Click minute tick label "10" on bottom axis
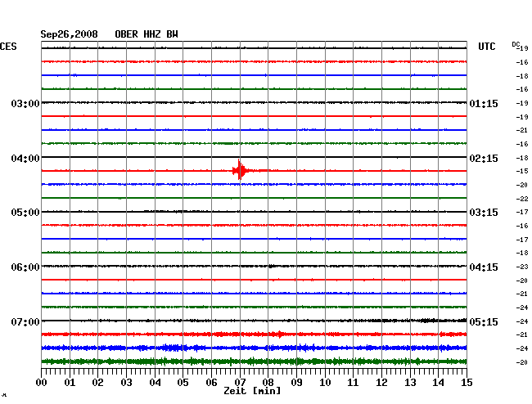This screenshot has width=532, height=404. click(x=325, y=383)
